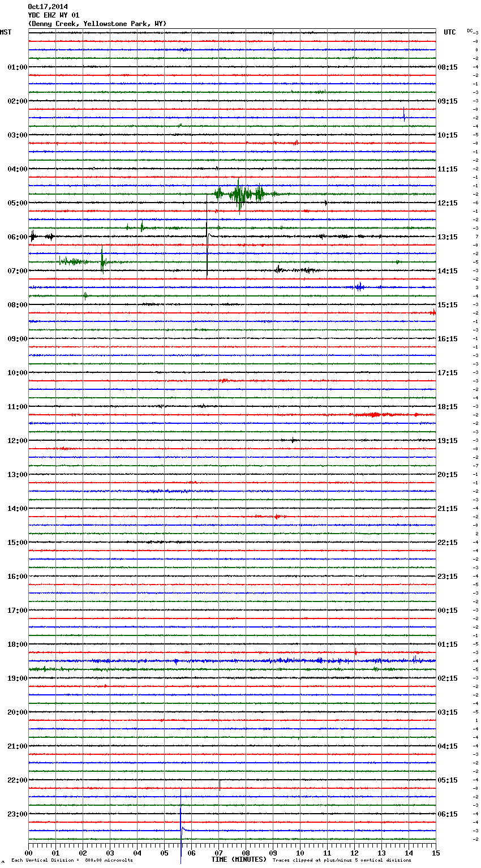Select the station code YDC EHZ WY 01
Screen dimensions: 481x868
pos(54,15)
